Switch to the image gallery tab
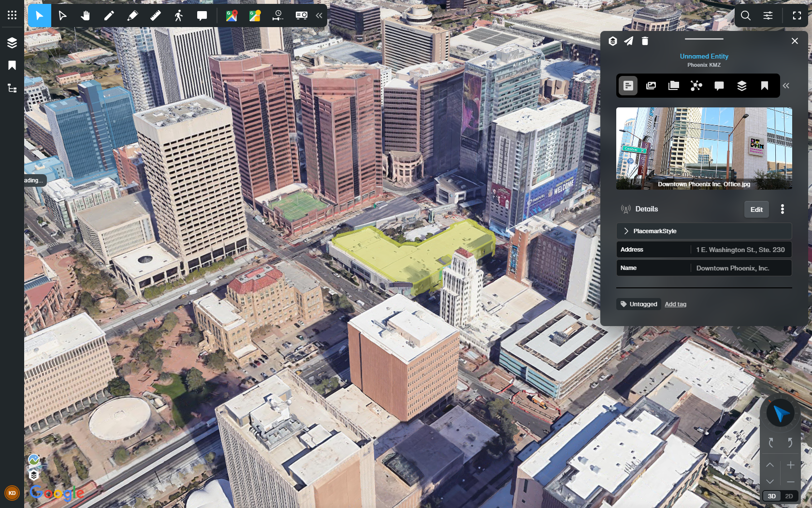812x508 pixels. click(651, 86)
